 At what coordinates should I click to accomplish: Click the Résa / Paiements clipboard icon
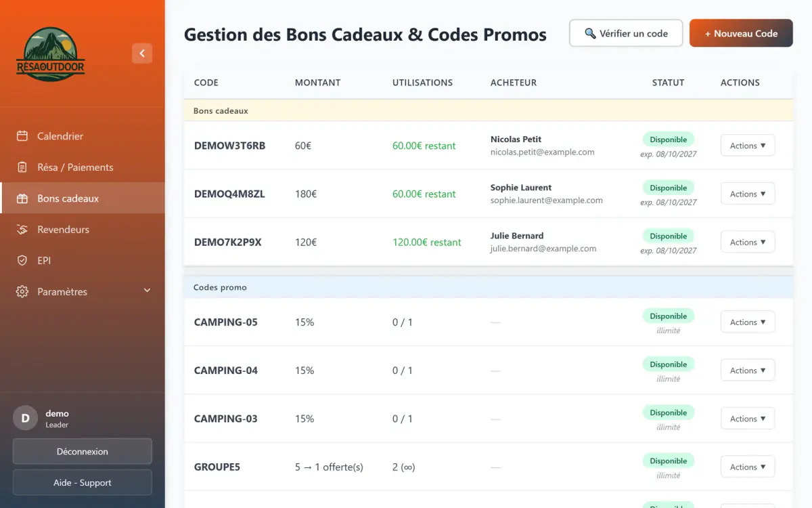tap(22, 167)
